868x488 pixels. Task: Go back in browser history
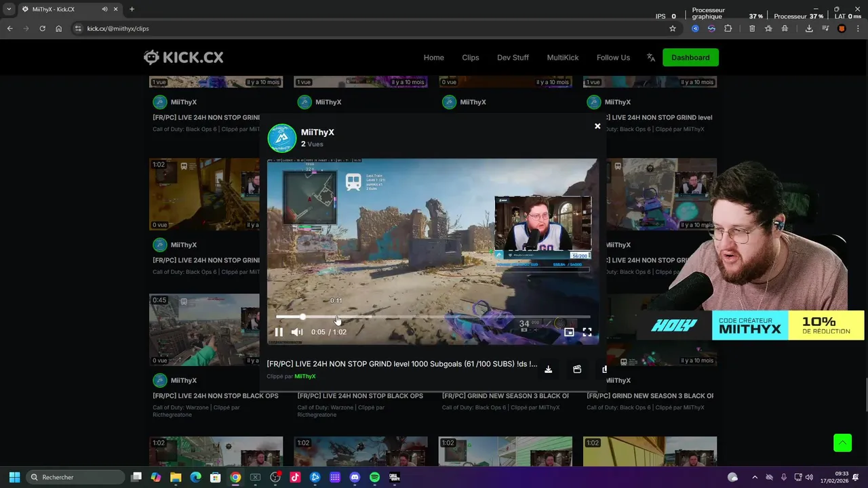(x=9, y=28)
